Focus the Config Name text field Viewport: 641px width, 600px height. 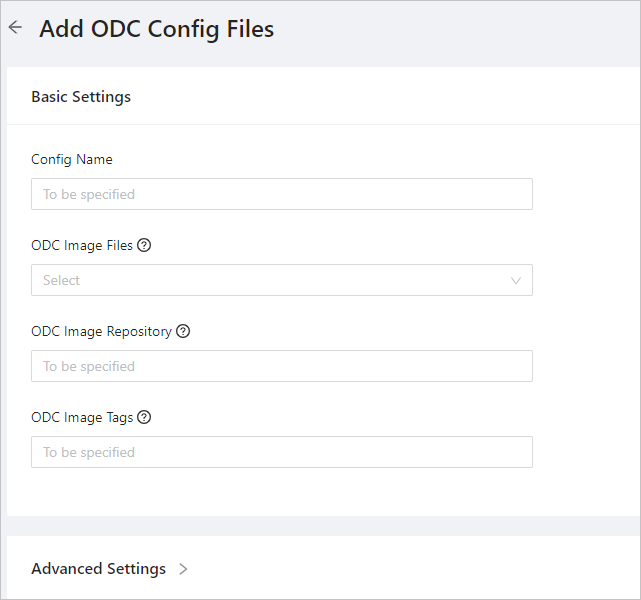point(281,194)
